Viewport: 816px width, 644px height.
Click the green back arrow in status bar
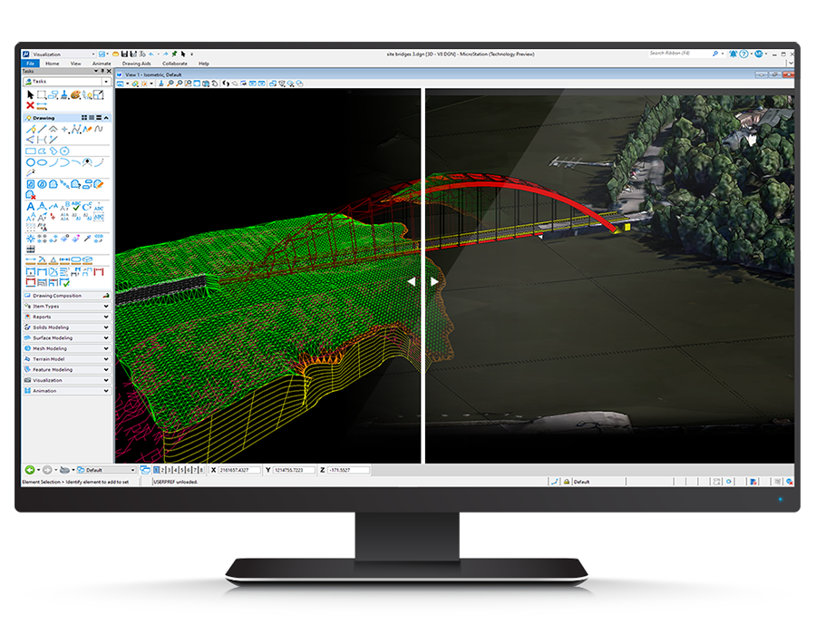point(30,470)
